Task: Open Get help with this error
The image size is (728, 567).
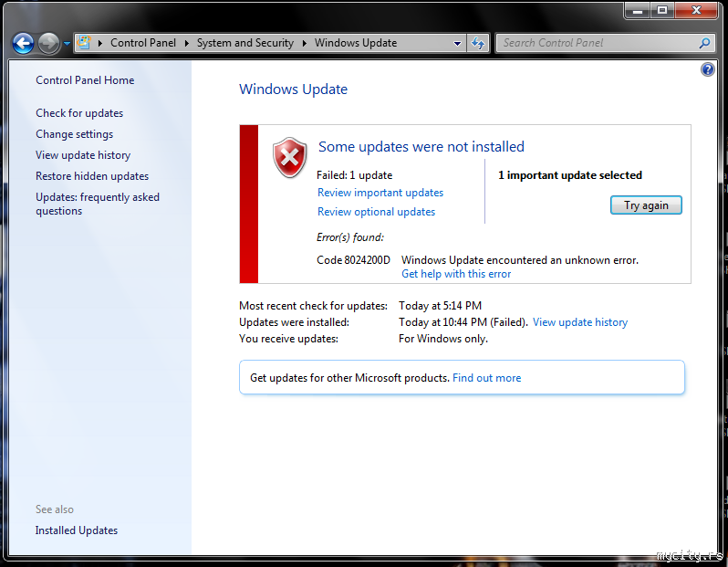Action: point(456,274)
